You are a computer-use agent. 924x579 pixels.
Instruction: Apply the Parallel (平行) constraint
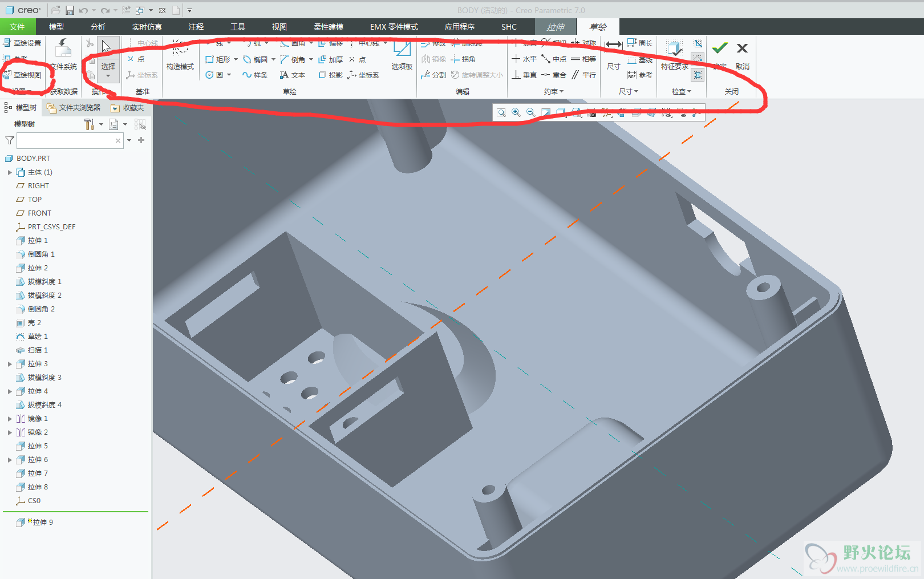coord(583,75)
